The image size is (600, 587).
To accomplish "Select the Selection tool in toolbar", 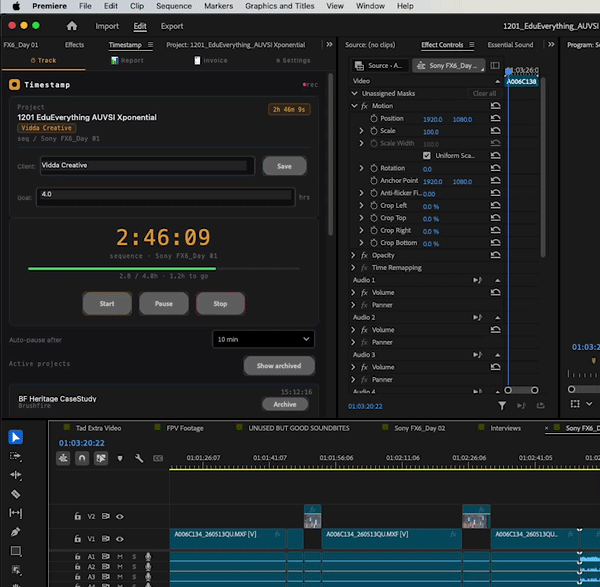I will pyautogui.click(x=16, y=437).
